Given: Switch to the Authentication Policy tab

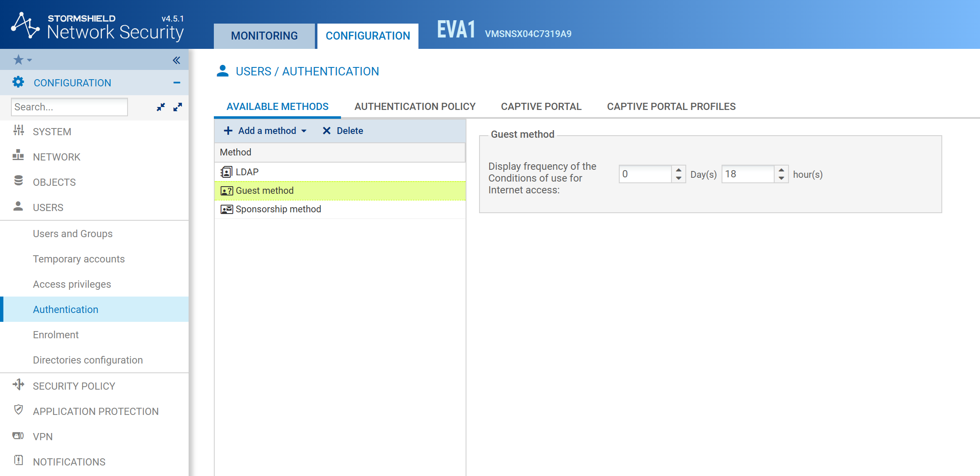Looking at the screenshot, I should tap(415, 107).
